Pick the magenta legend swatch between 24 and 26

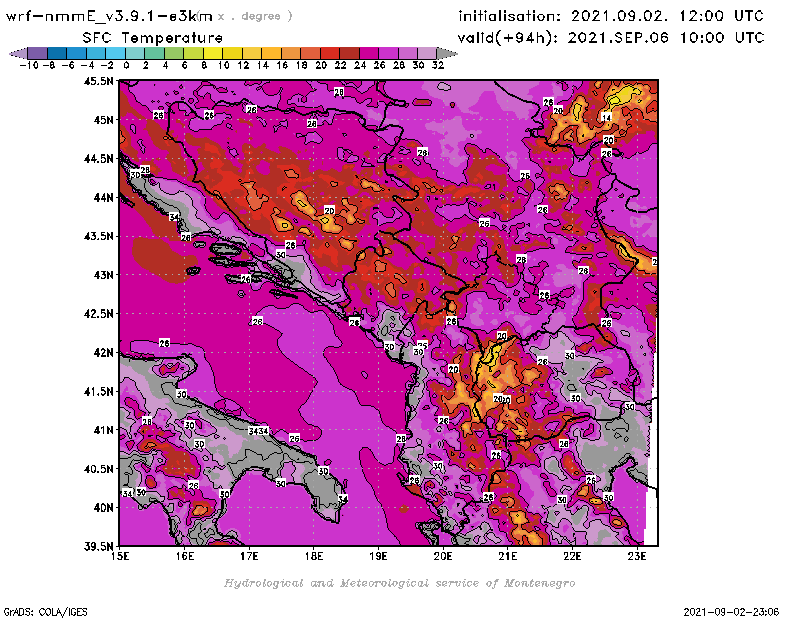tap(369, 53)
